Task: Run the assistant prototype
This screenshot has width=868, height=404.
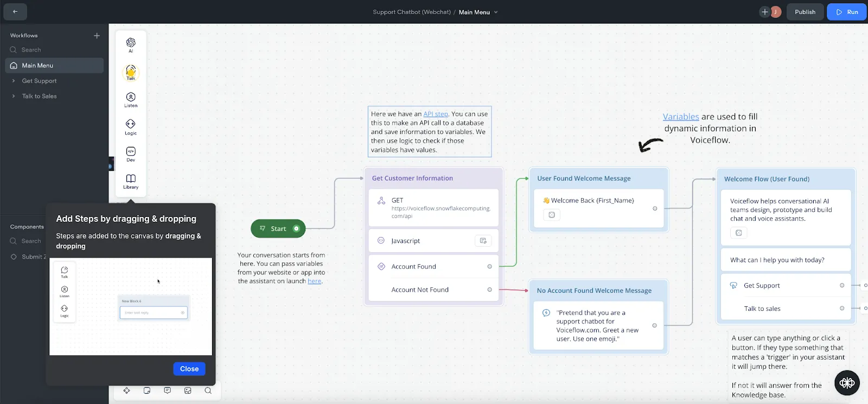Action: [x=847, y=12]
